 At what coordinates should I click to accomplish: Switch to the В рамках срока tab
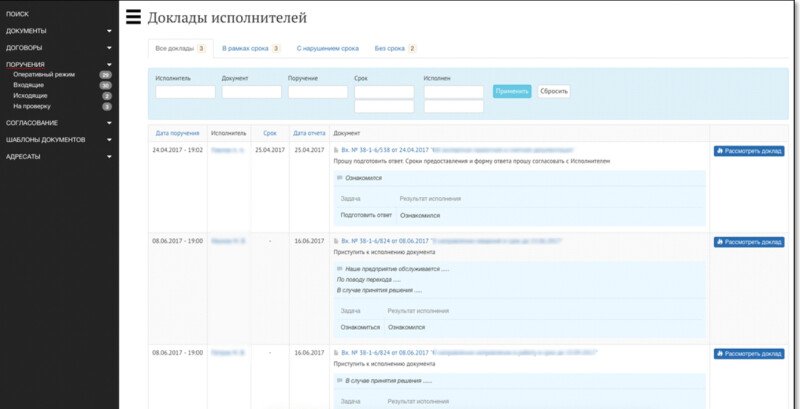[x=251, y=49]
